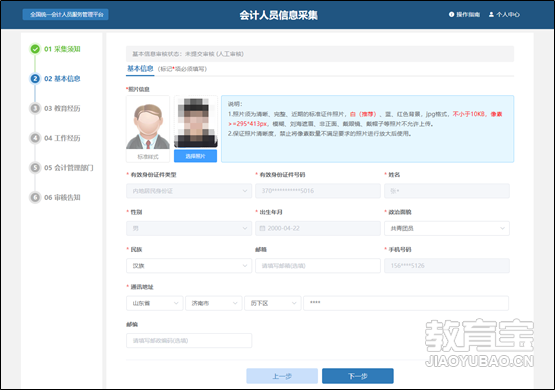The height and width of the screenshot is (390, 555).
Task: Click the 选择照片 button
Action: coord(195,156)
